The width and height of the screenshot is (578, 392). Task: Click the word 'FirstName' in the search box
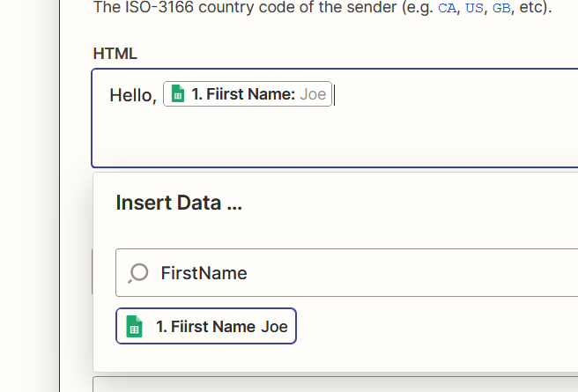[x=204, y=273]
